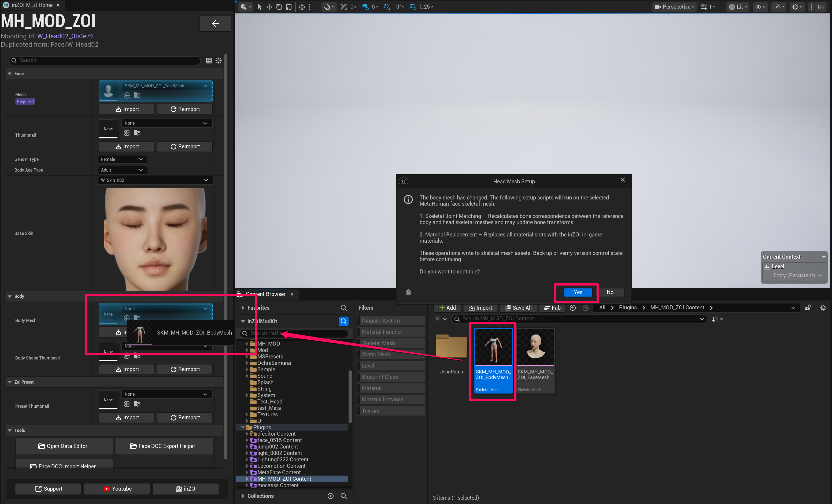Open the W_Skin_002 base skin dropdown
Image resolution: width=832 pixels, height=504 pixels.
[155, 180]
